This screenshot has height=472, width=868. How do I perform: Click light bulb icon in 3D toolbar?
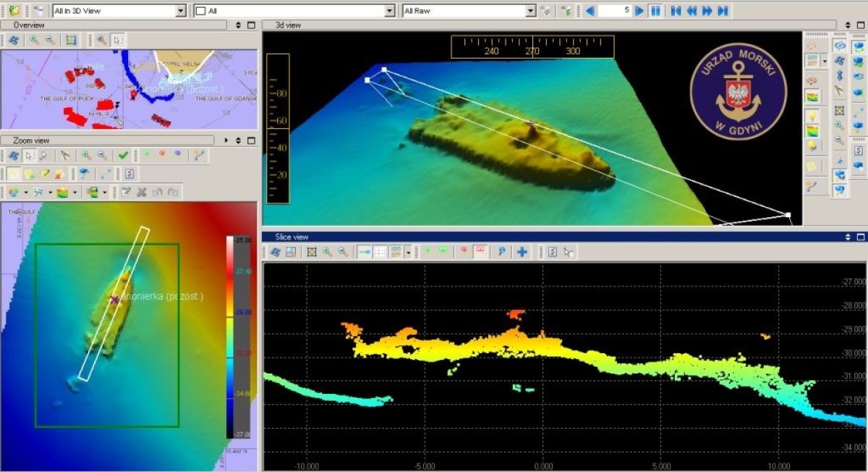pyautogui.click(x=812, y=116)
